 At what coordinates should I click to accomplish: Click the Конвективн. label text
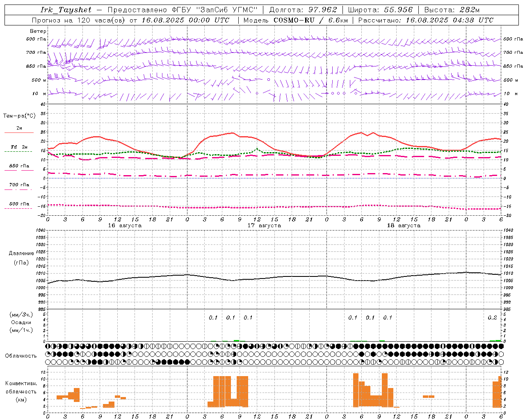tap(21, 383)
